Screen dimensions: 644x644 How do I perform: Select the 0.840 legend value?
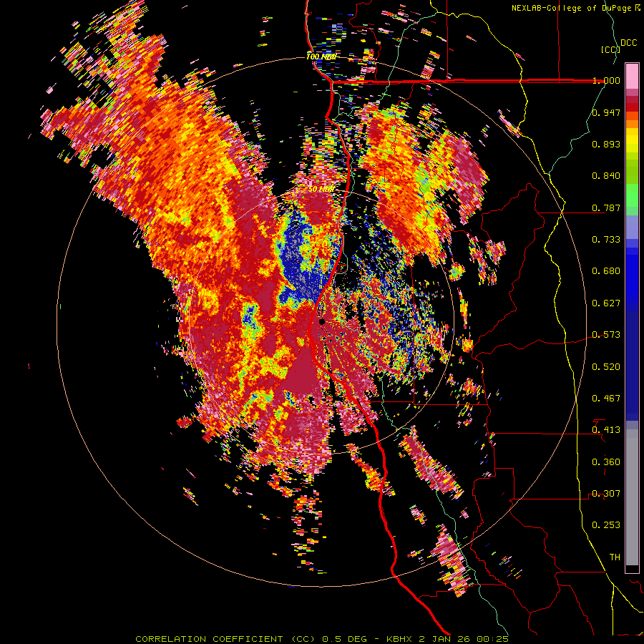[606, 176]
